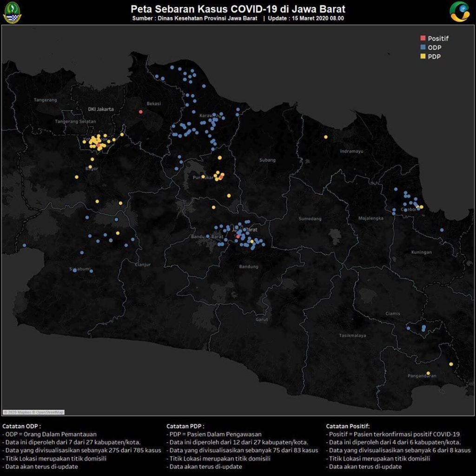Click the Catatan ODP heading
Viewport: 476px width, 476px height.
[21, 426]
